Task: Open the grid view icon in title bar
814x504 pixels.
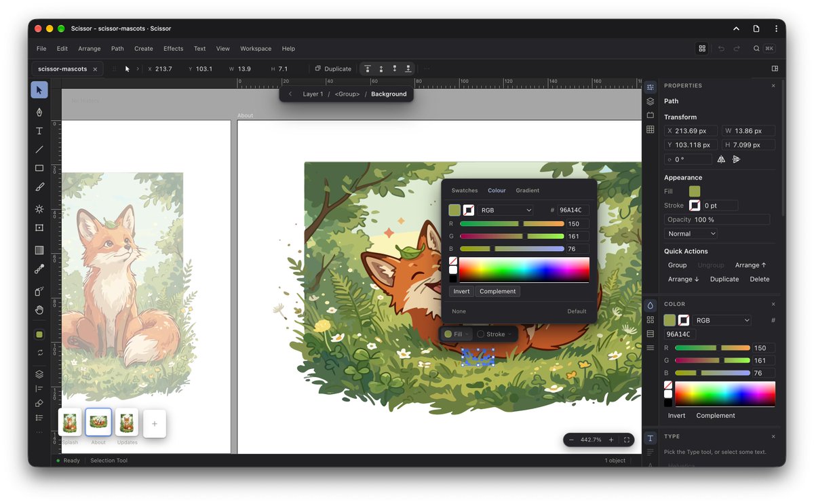Action: click(702, 49)
